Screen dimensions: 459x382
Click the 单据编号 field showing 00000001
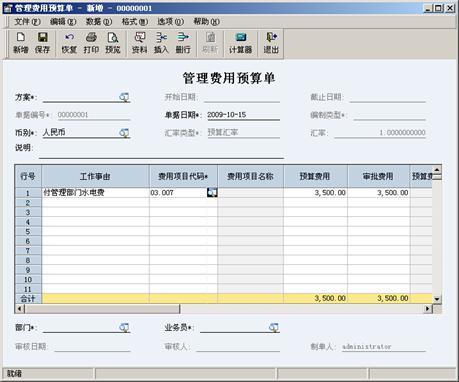point(93,115)
